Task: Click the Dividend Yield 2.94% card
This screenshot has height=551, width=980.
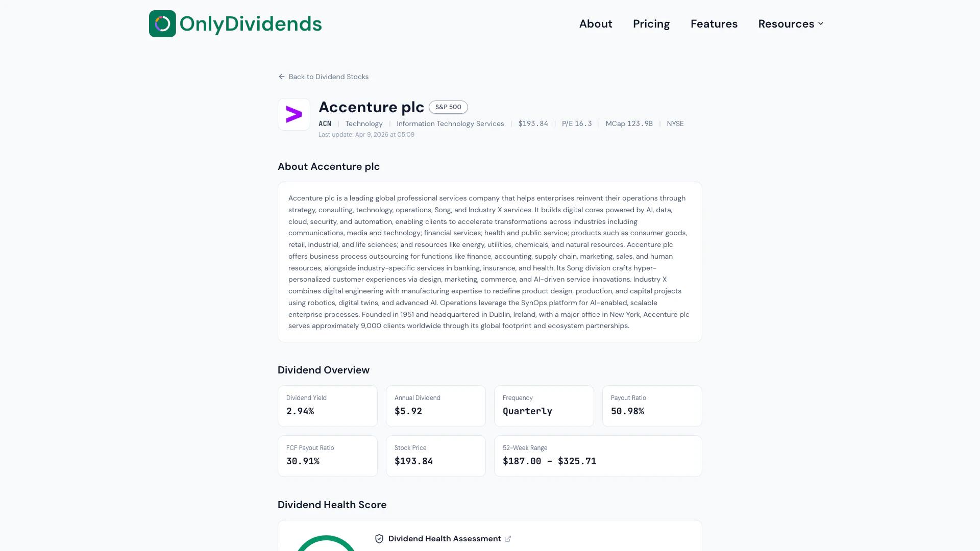Action: [328, 406]
